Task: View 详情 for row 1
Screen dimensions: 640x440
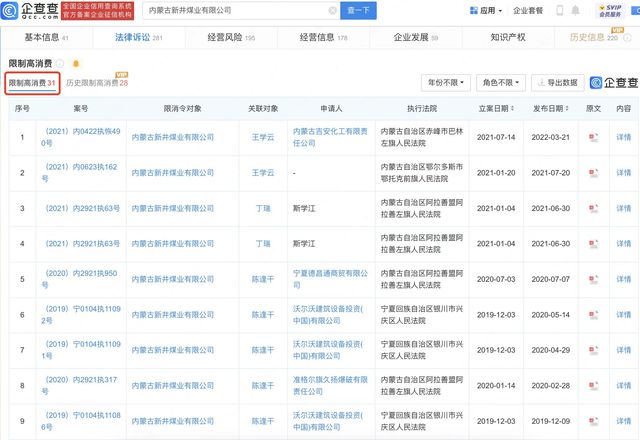Action: (624, 138)
